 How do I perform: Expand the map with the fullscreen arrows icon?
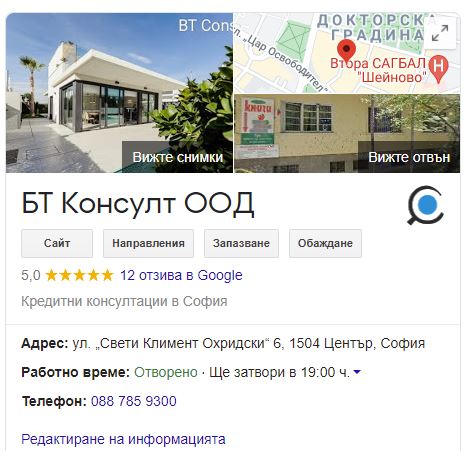click(x=440, y=33)
